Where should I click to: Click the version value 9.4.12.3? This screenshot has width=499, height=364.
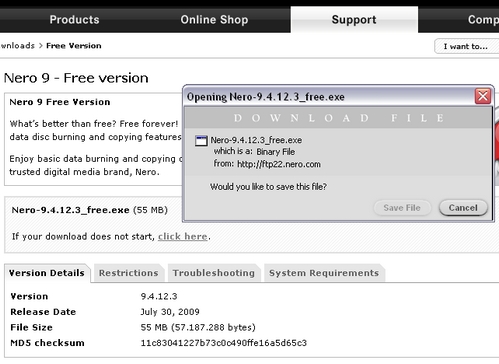pyautogui.click(x=159, y=296)
